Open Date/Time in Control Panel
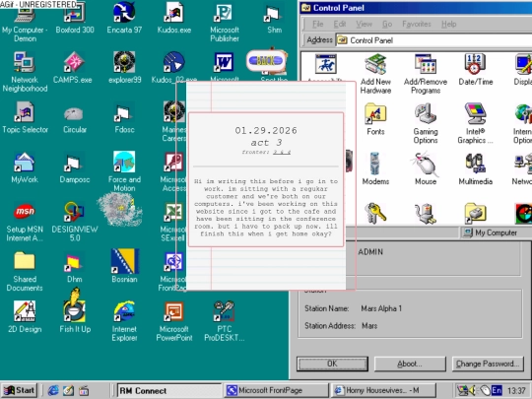532x399 pixels. tap(475, 70)
